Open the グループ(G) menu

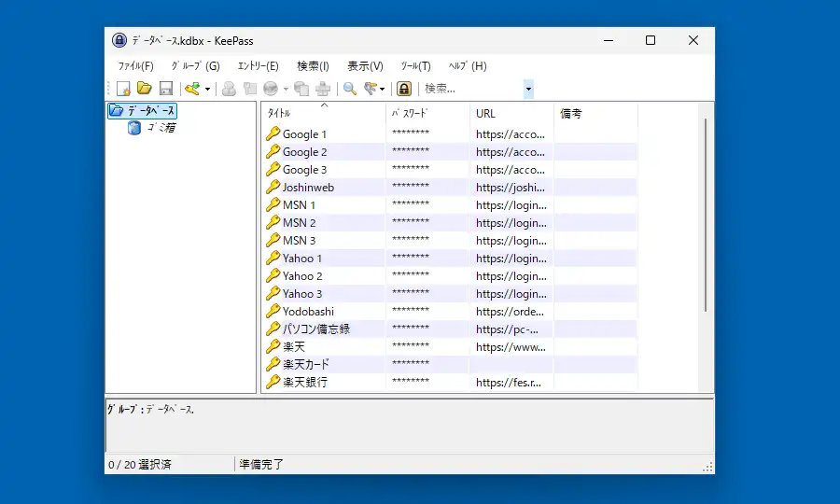click(196, 66)
